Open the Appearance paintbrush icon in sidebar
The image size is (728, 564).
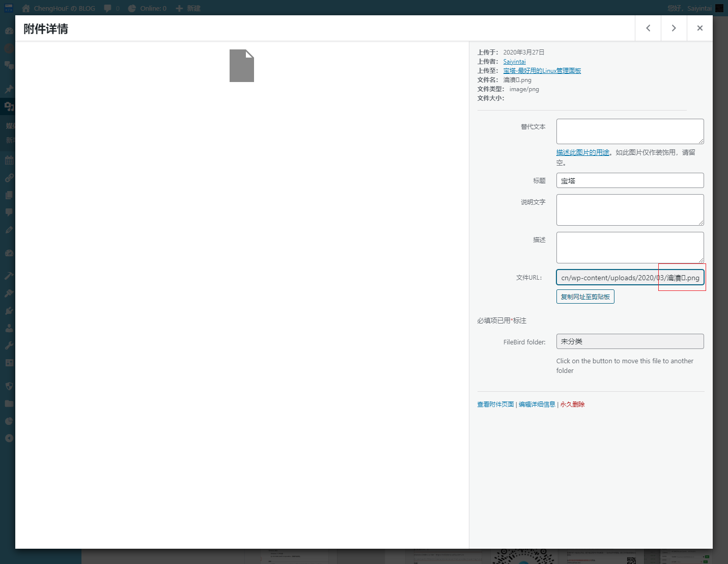click(x=9, y=293)
